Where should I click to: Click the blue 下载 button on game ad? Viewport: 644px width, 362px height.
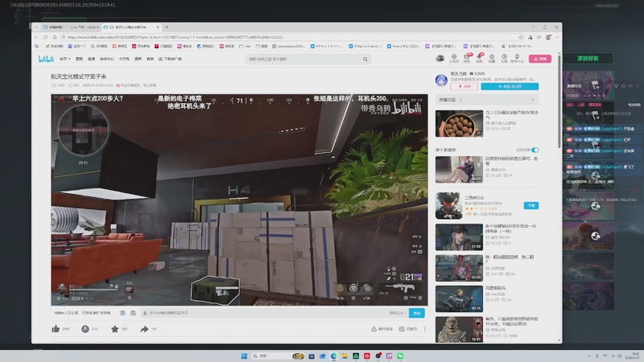tap(531, 205)
